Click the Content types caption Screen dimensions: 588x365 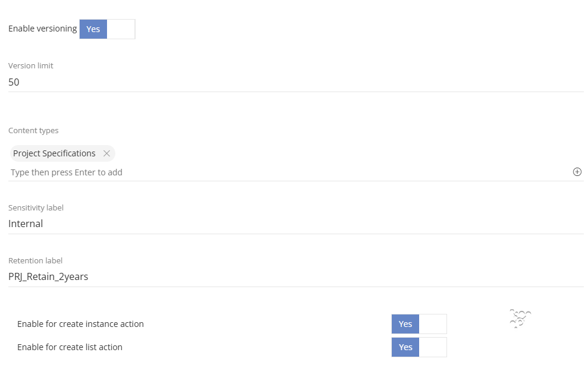[33, 131]
